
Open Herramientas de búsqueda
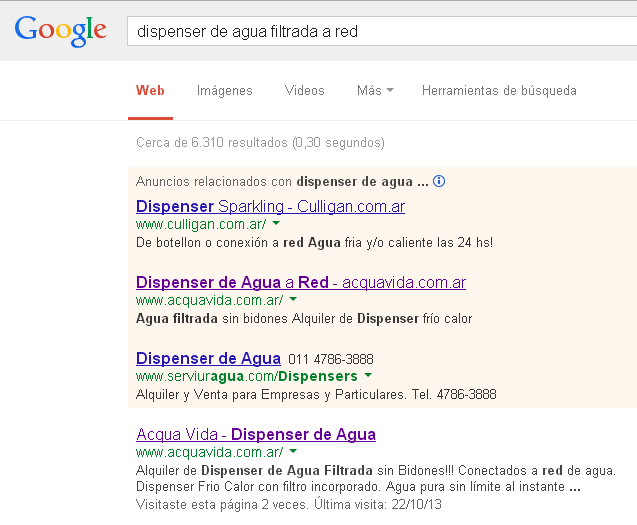pyautogui.click(x=498, y=91)
